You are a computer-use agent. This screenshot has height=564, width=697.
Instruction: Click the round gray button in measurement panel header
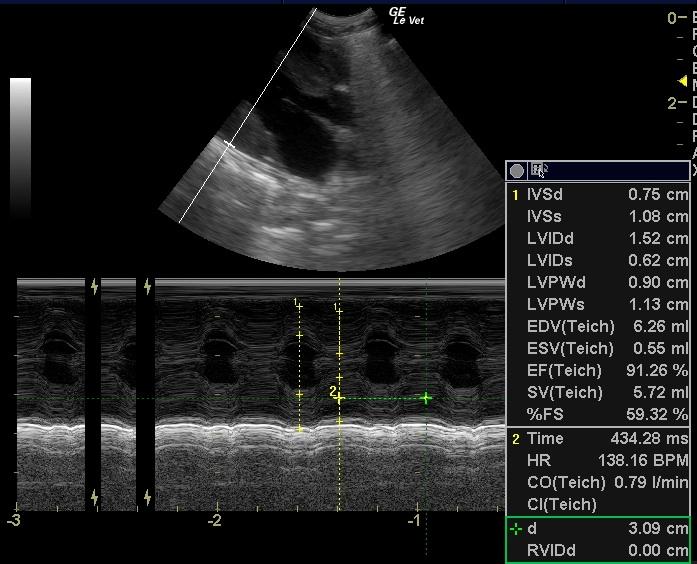click(x=517, y=171)
